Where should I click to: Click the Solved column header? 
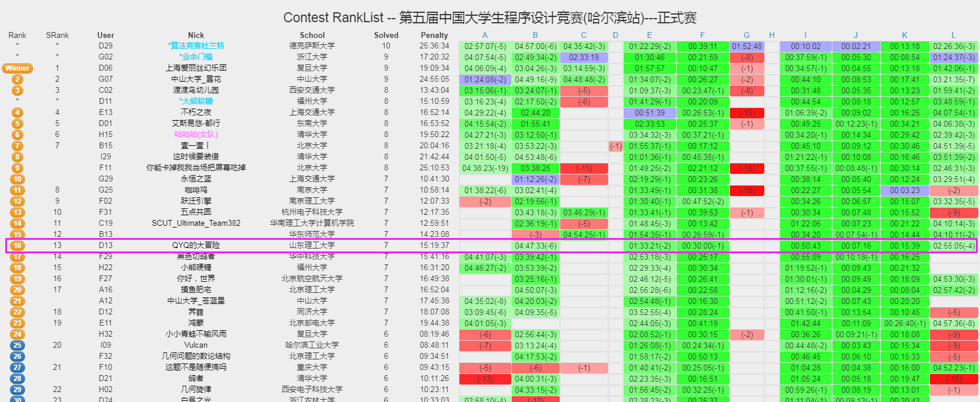386,35
